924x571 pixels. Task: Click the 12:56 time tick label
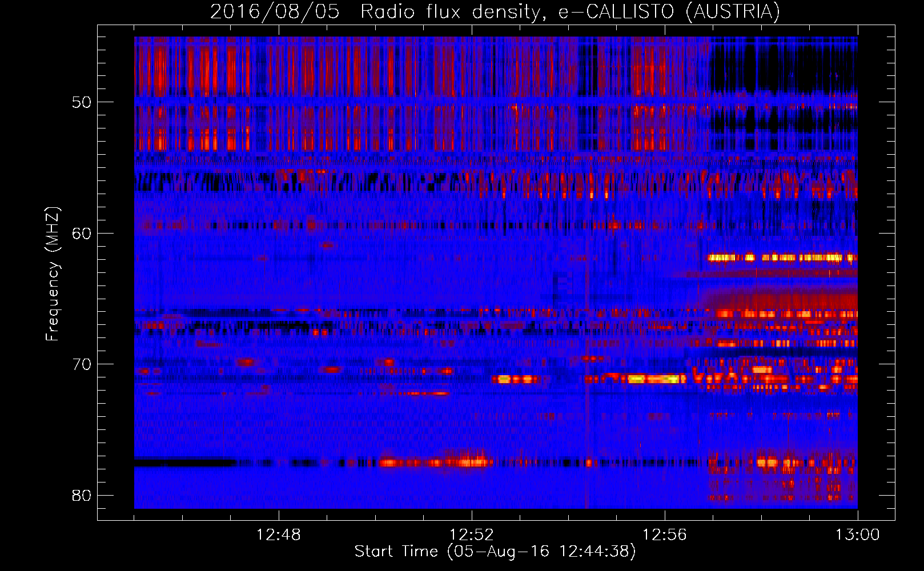(664, 535)
